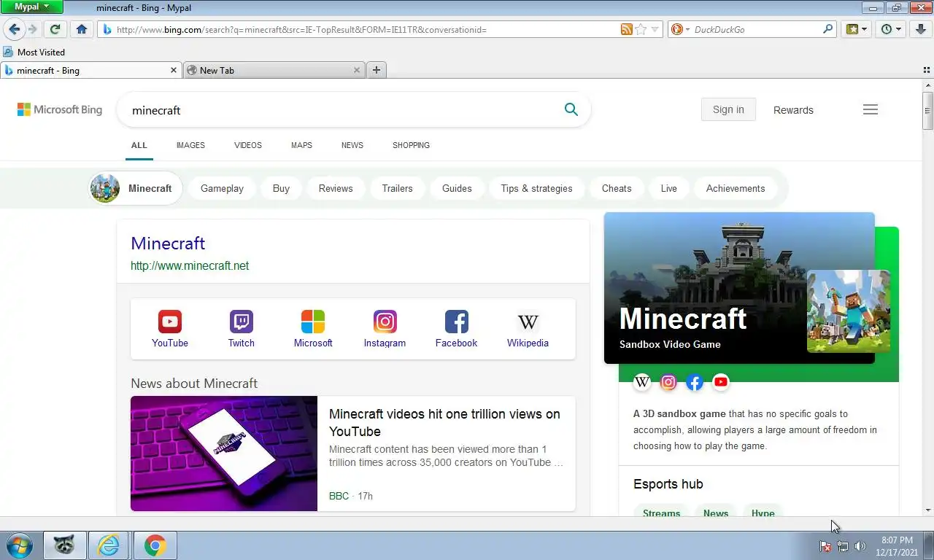Go back using the browser back arrow
The width and height of the screenshot is (934, 560).
click(13, 29)
